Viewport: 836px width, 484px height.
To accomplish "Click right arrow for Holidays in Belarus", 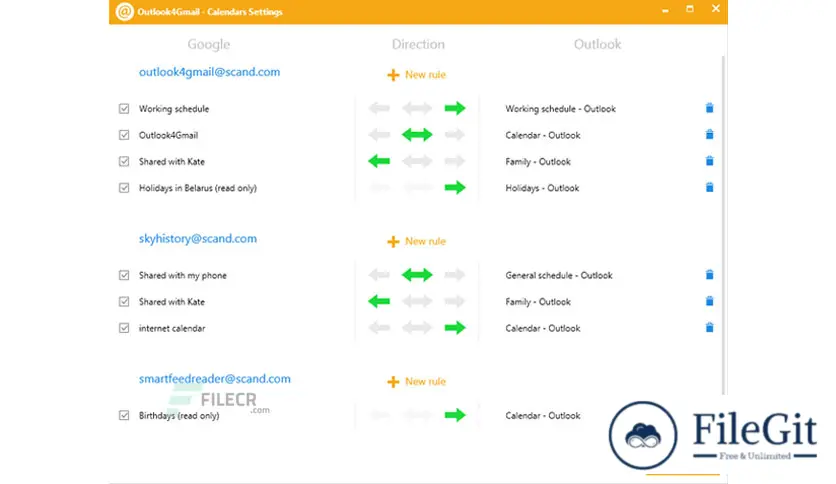I will 455,188.
